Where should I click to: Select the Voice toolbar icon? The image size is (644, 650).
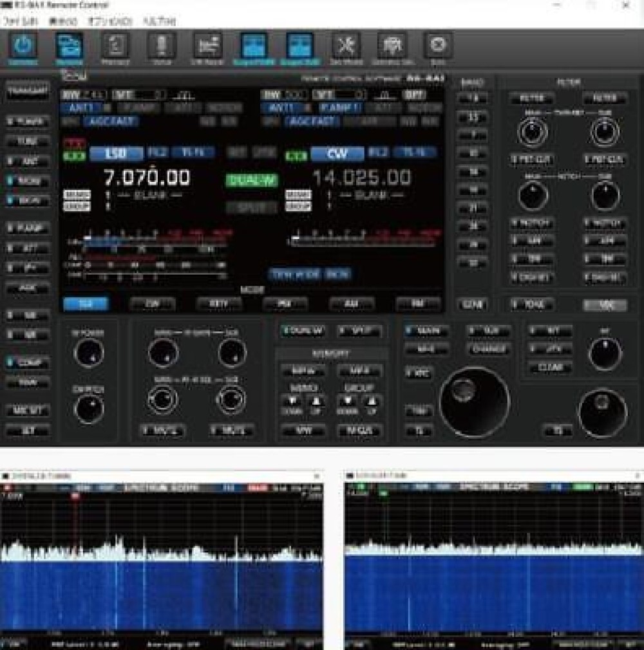[160, 45]
